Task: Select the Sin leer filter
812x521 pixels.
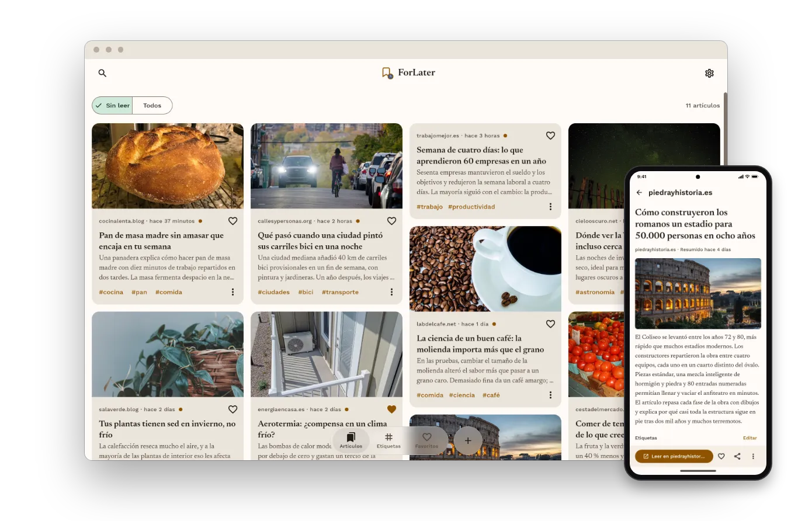Action: (113, 106)
